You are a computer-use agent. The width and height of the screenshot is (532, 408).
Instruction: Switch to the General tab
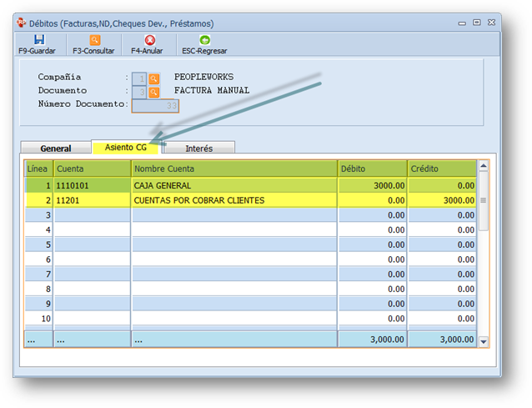(55, 148)
